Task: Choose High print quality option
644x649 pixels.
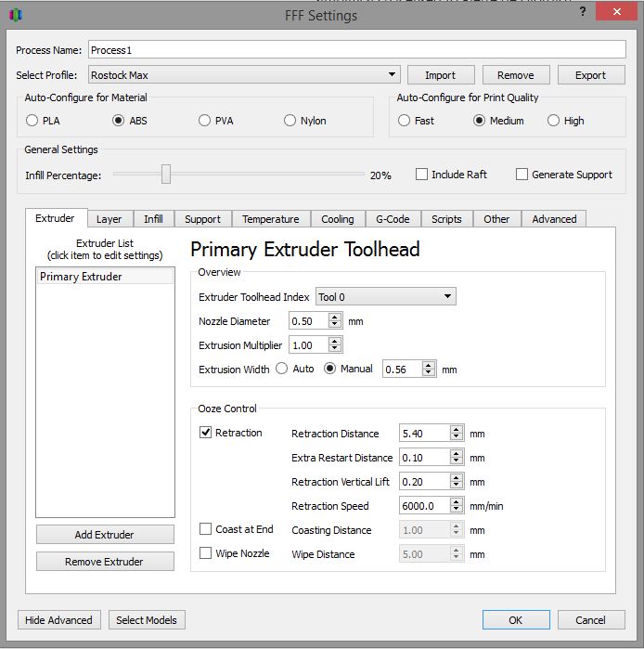Action: tap(554, 121)
